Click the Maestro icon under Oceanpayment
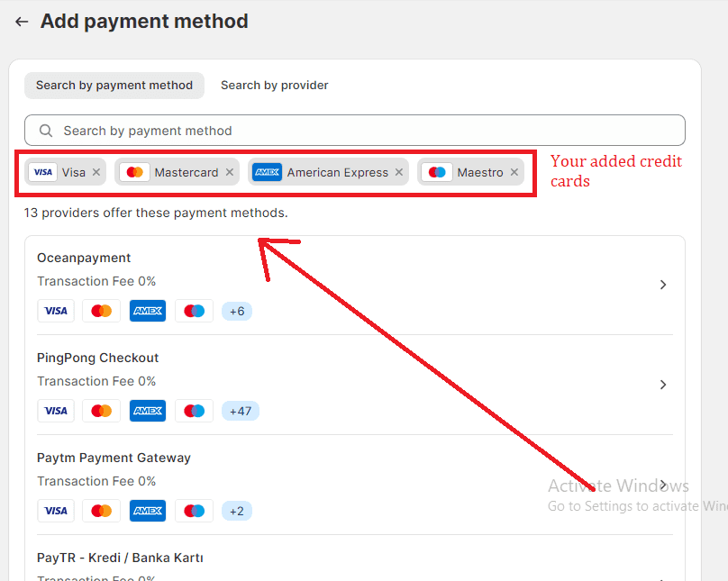The height and width of the screenshot is (581, 728). click(x=194, y=311)
